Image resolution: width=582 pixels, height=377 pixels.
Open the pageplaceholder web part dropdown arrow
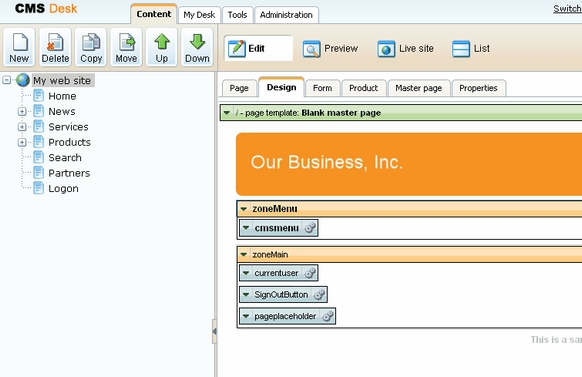246,316
